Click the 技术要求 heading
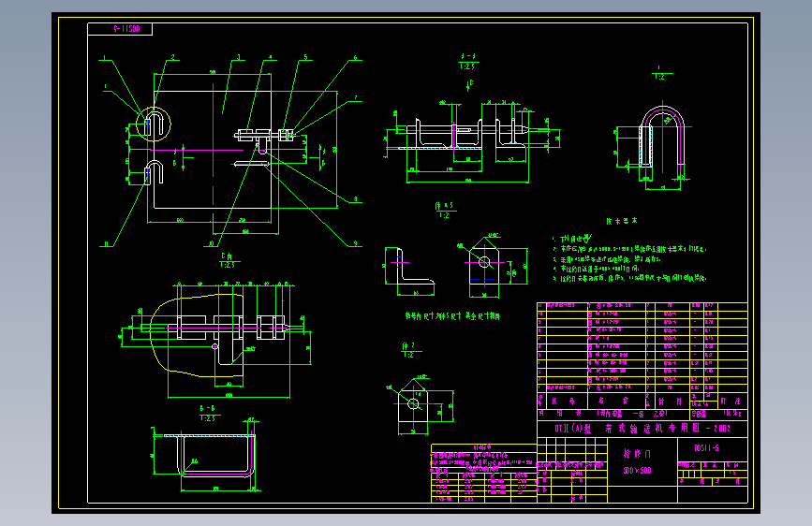Screen dimensions: 812x526 [x=622, y=221]
